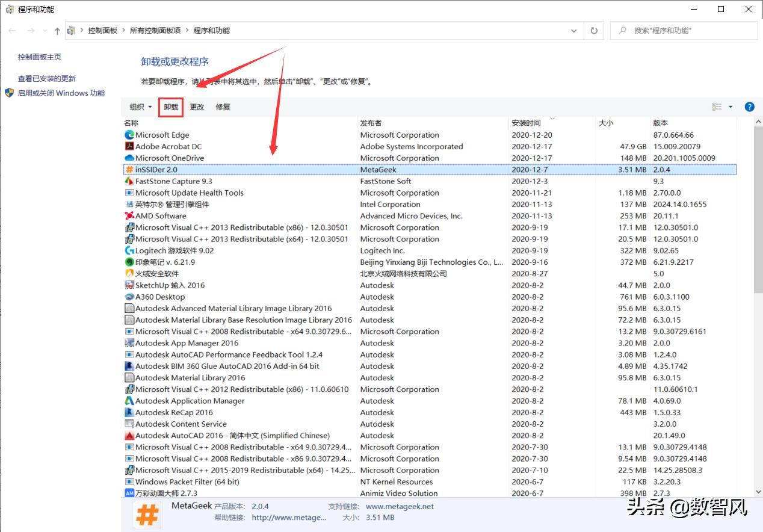Click the FastStone Capture 9.3 icon
Screen dimensions: 763x532
pyautogui.click(x=129, y=181)
